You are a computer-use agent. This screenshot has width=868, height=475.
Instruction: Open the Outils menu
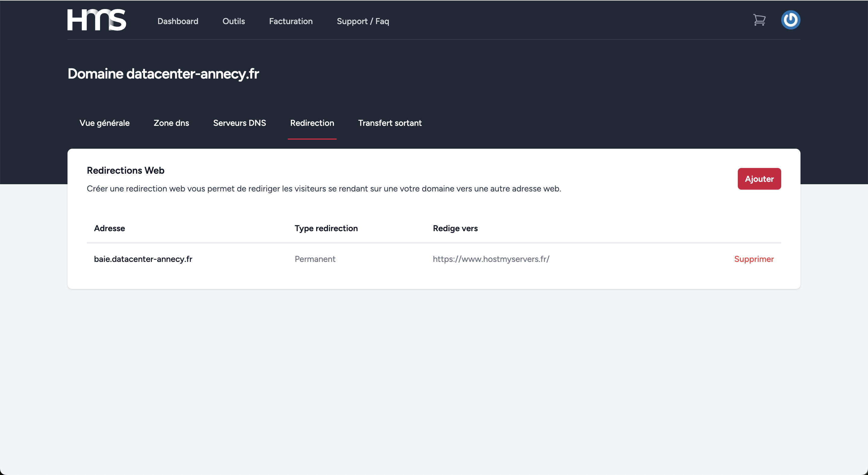[234, 21]
